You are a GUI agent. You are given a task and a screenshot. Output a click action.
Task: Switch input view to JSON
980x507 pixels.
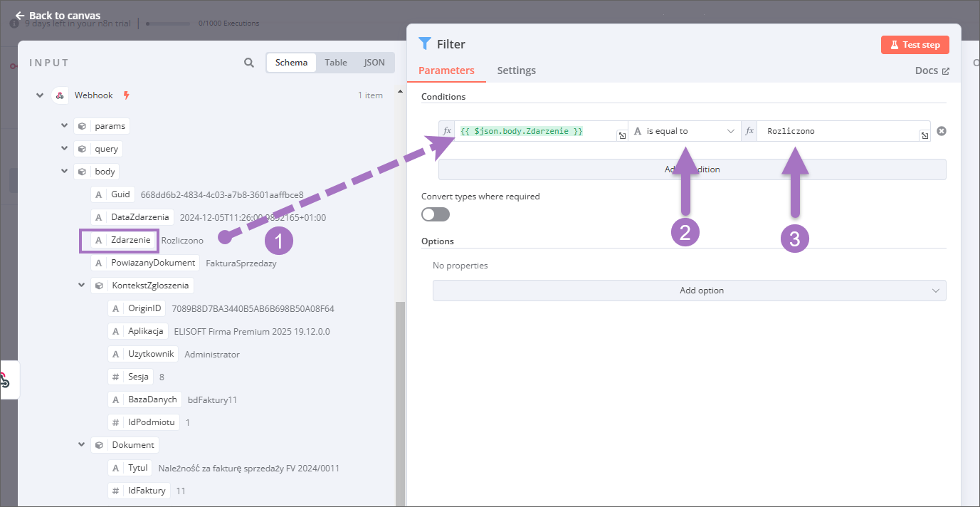pos(374,63)
